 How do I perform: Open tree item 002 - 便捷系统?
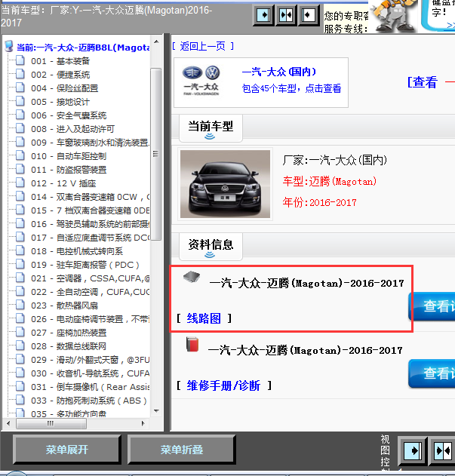click(60, 75)
